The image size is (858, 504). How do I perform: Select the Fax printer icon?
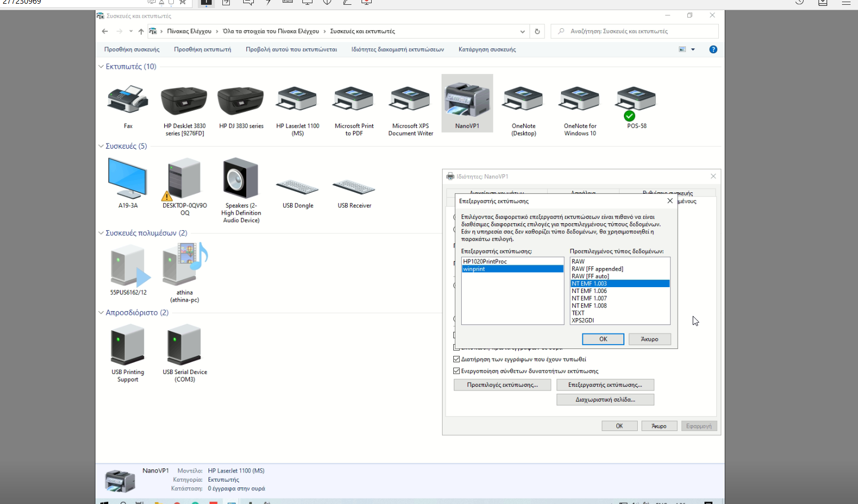click(128, 100)
